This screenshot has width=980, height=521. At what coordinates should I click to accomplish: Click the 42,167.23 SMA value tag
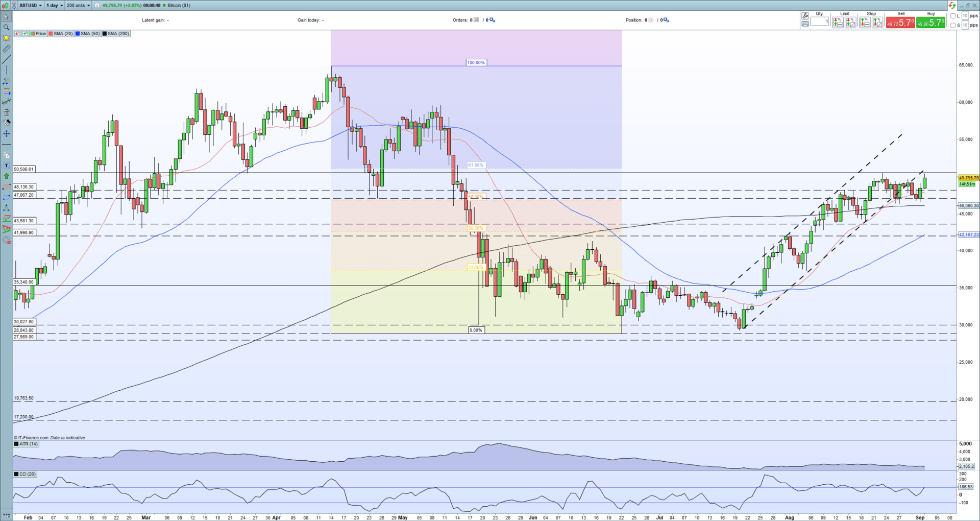pyautogui.click(x=969, y=234)
